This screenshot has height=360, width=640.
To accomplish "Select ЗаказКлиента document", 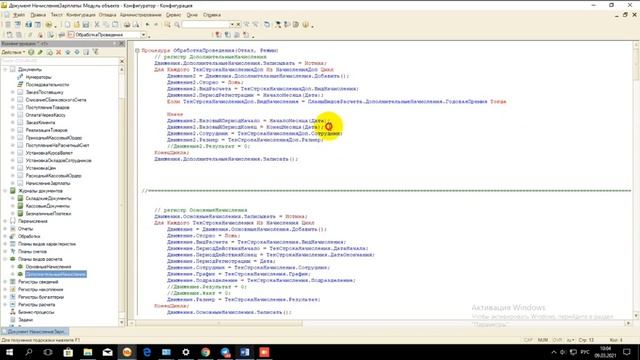I will (x=40, y=122).
